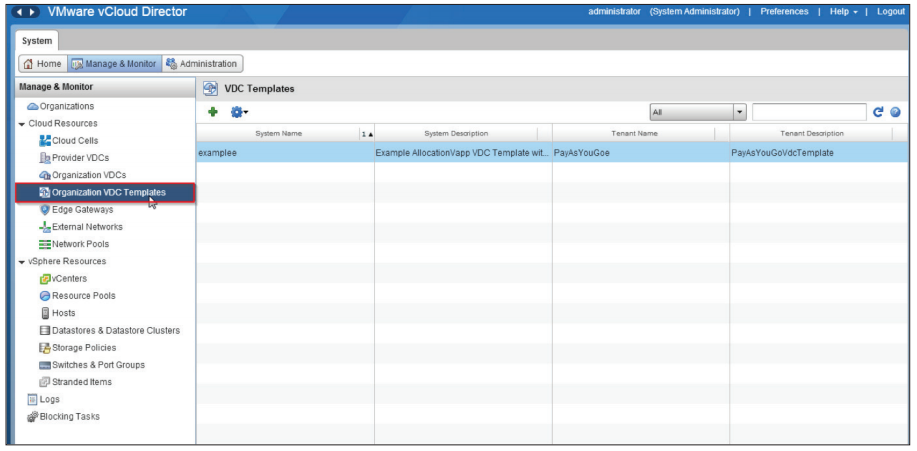Screen dimensions: 917x451
Task: Sort by System Description column header
Action: [456, 133]
